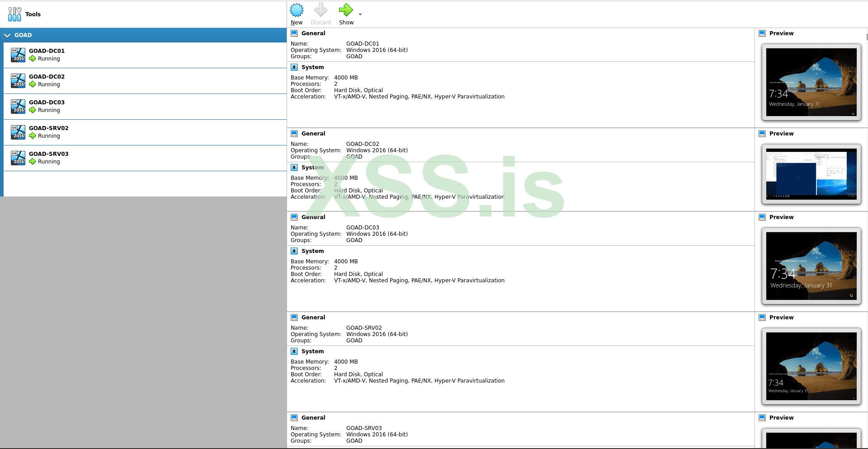Click the Running state arrow of GOAD-SRV03
The image size is (868, 449).
[33, 162]
